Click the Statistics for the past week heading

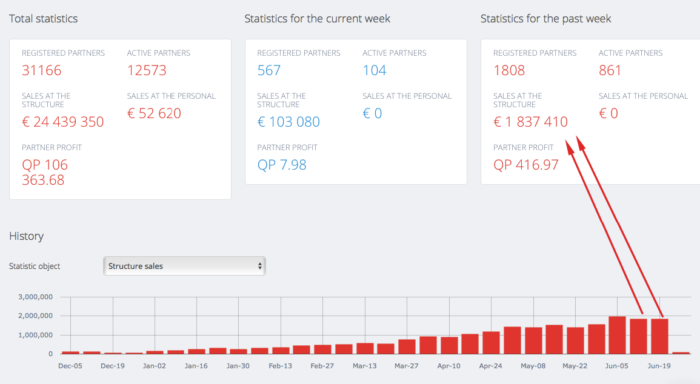[x=546, y=19]
